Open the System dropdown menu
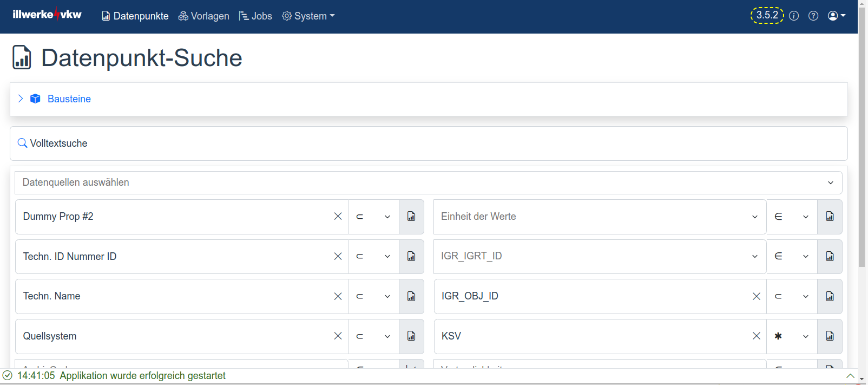 point(308,16)
